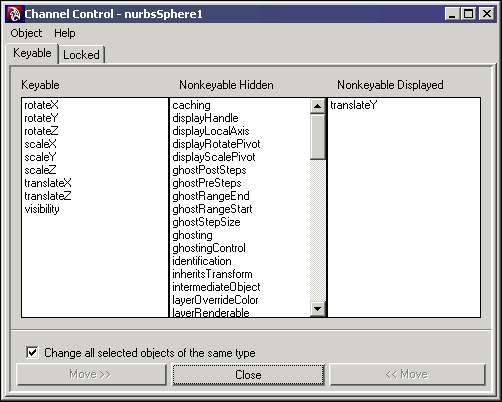Select visibility in the Keyable list

tap(42, 209)
